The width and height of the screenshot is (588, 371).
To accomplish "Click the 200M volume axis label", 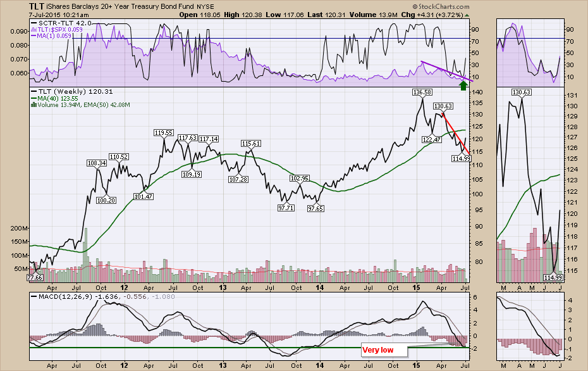I will point(19,229).
